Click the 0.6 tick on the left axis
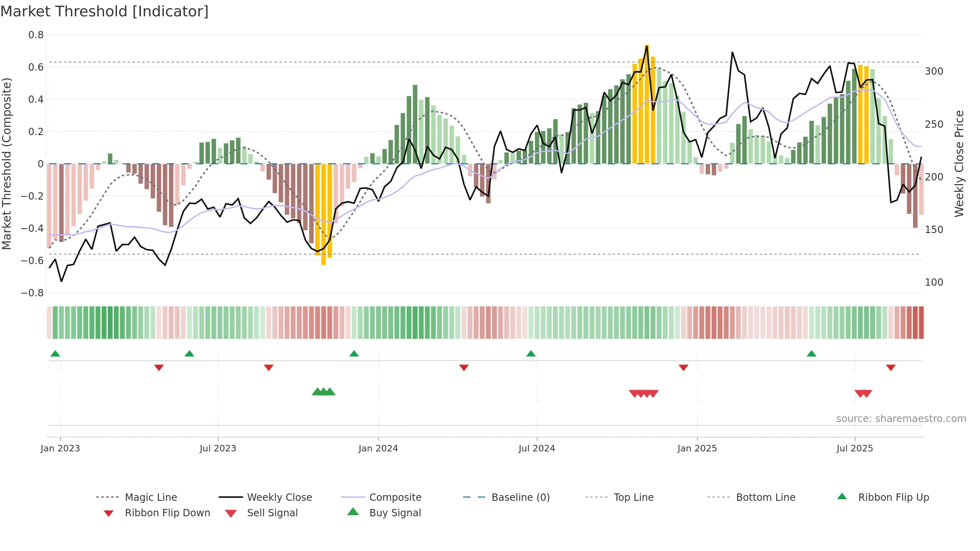Image resolution: width=980 pixels, height=551 pixels. (36, 67)
